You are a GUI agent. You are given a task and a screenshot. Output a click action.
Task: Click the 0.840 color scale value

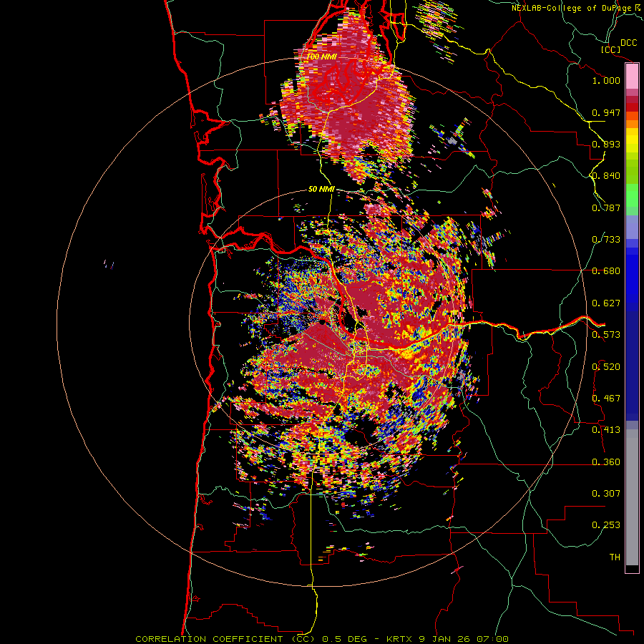606,176
